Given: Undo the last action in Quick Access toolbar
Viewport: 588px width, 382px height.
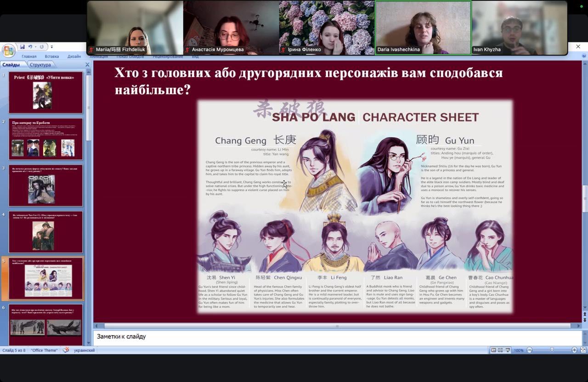Looking at the screenshot, I should point(30,47).
